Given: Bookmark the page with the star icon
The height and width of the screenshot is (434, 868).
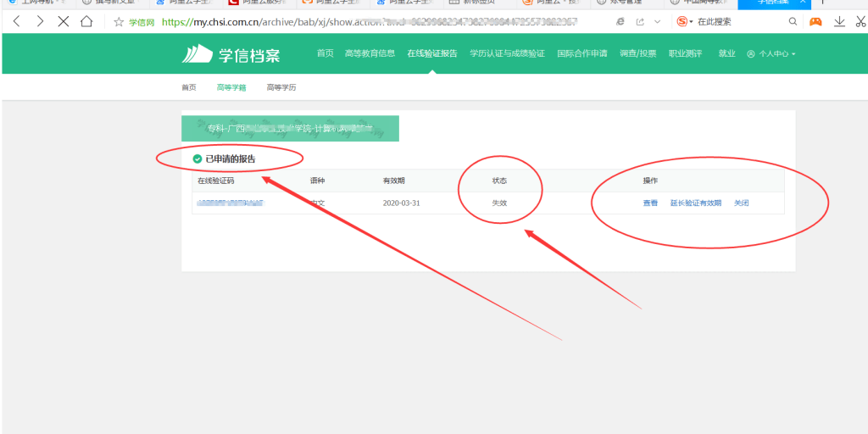Looking at the screenshot, I should point(118,22).
